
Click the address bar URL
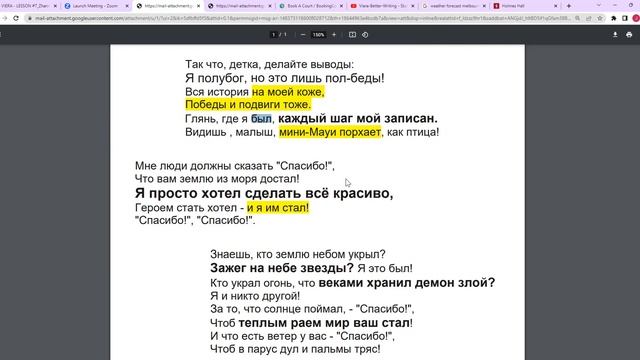[x=302, y=18]
